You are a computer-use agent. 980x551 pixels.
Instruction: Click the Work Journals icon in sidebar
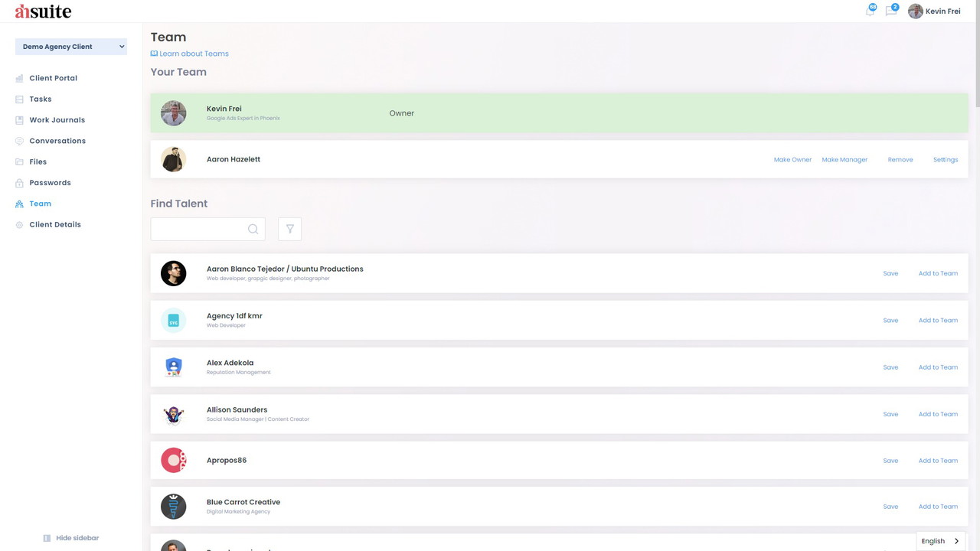point(20,120)
